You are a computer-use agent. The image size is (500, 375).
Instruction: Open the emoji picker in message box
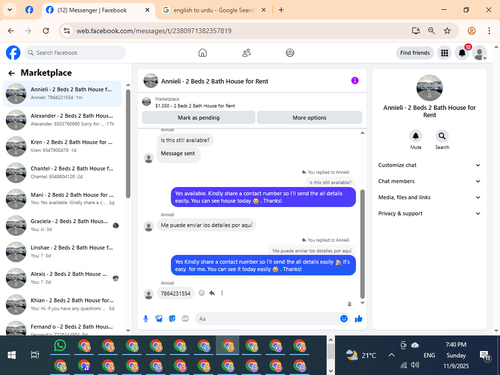(344, 319)
